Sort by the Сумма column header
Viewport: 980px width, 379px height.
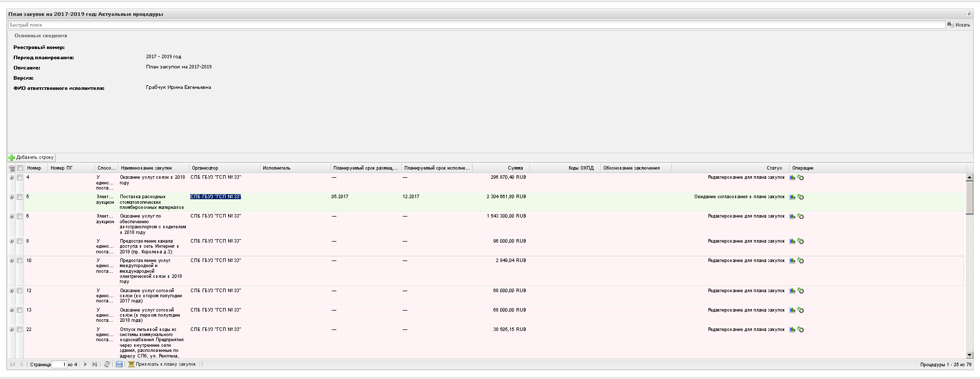pos(501,168)
